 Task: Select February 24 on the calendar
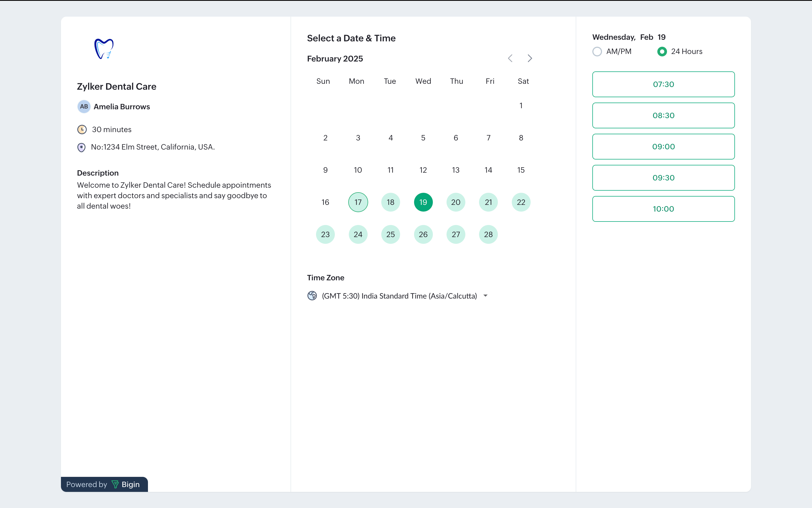[358, 234]
